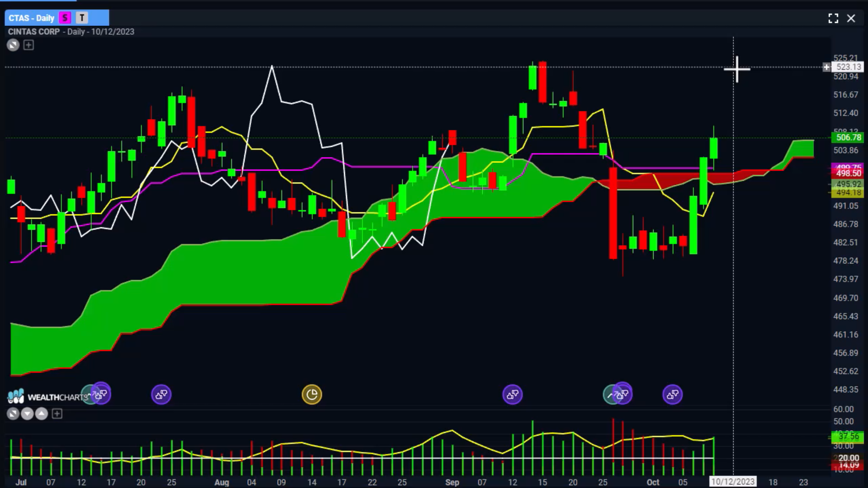Click the Oct label on date axis

[x=653, y=482]
